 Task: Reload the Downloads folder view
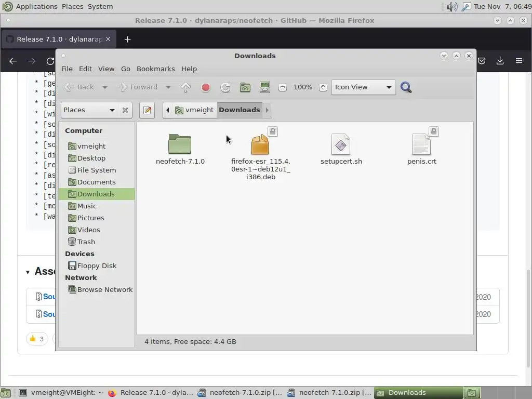225,87
